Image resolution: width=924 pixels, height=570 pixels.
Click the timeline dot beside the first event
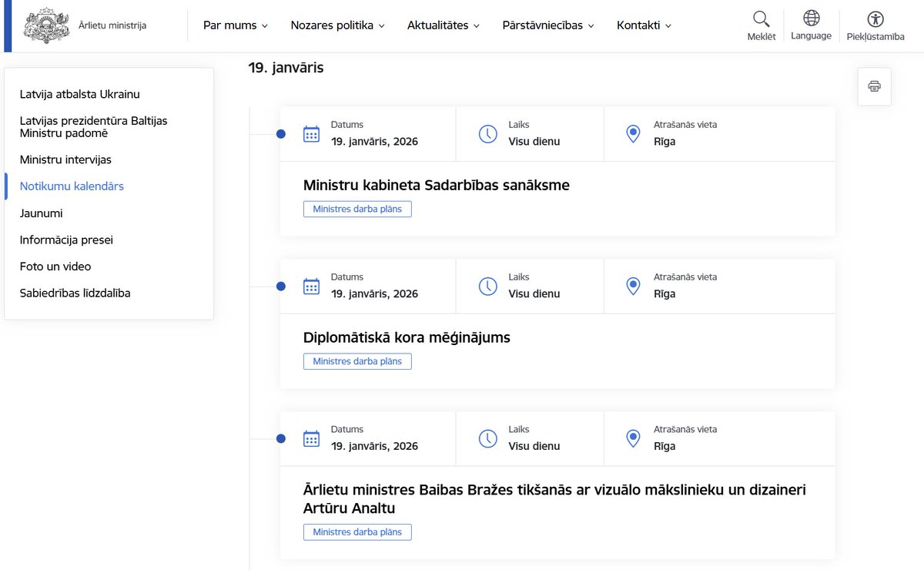[x=281, y=133]
